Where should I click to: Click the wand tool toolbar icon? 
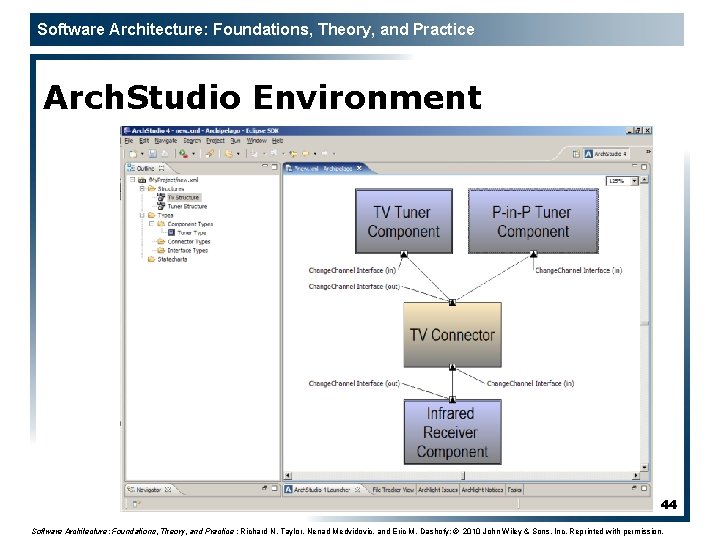(209, 154)
